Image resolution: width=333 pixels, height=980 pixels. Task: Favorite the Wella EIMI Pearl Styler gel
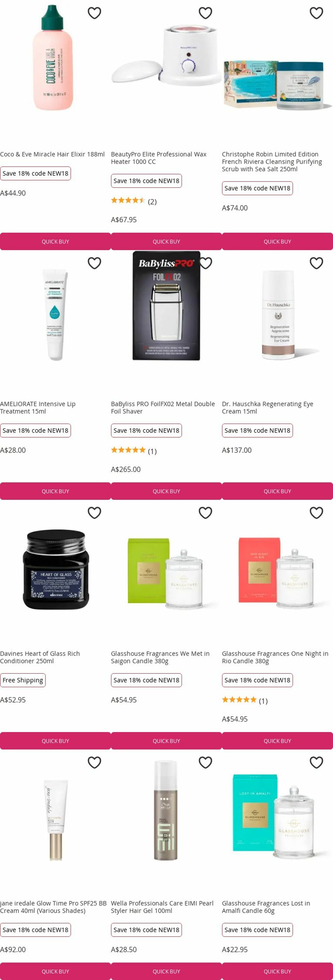[x=205, y=762]
